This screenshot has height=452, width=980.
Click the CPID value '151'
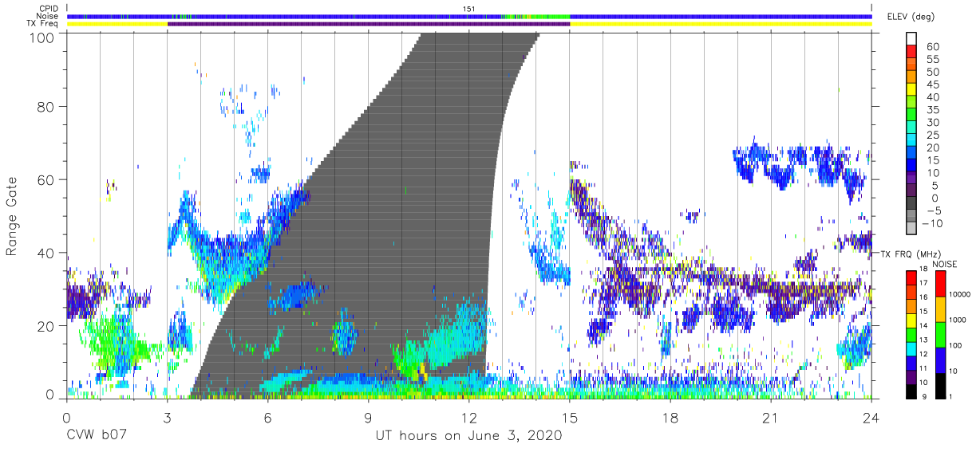click(469, 8)
